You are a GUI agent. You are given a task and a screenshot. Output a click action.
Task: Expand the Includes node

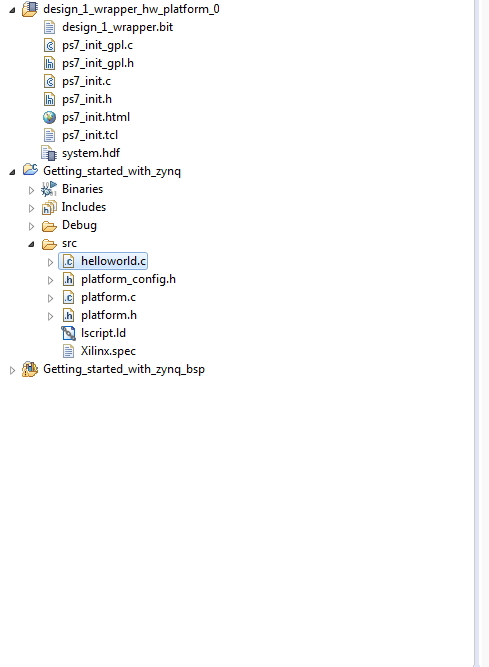(31, 208)
